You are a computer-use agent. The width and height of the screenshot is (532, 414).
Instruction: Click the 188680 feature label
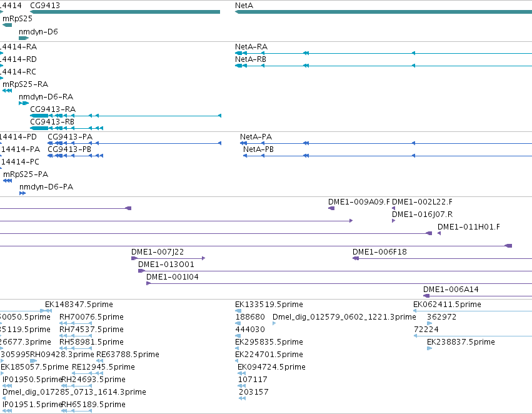250,316
